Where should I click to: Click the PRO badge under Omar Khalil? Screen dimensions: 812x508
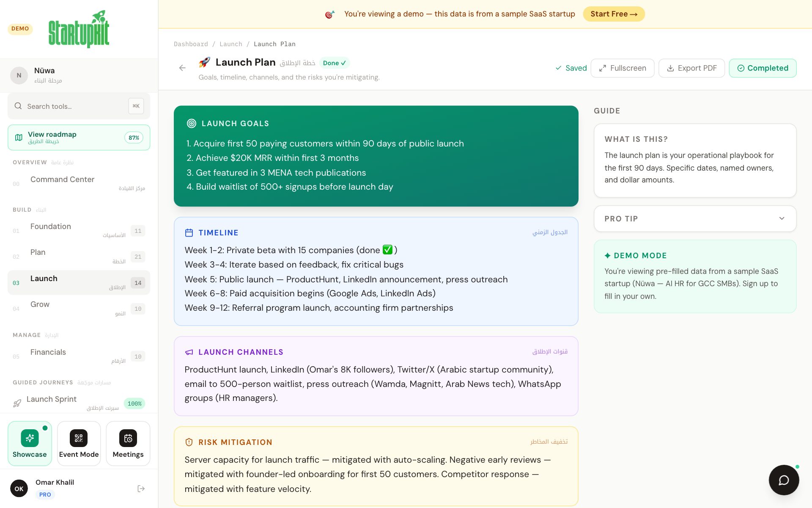point(45,494)
